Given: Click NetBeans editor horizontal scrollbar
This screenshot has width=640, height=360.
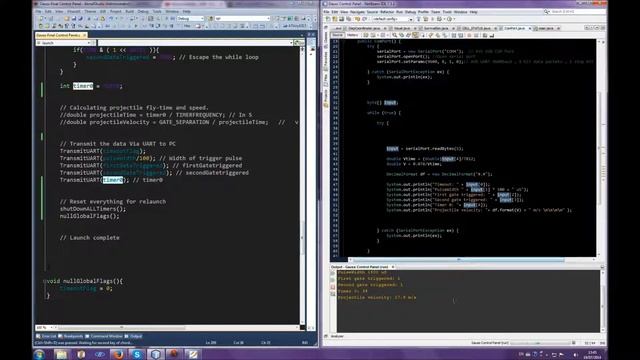Looking at the screenshot, I should 459,260.
